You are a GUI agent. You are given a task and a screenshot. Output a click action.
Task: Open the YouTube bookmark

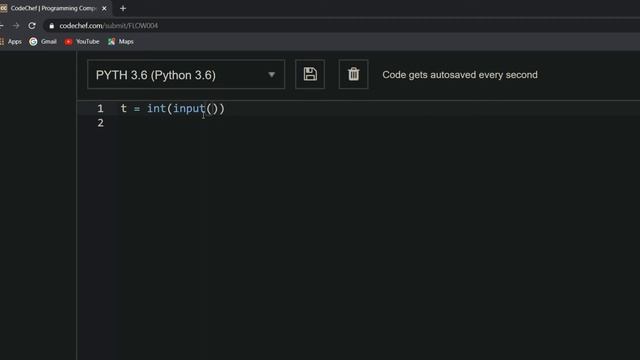[82, 42]
